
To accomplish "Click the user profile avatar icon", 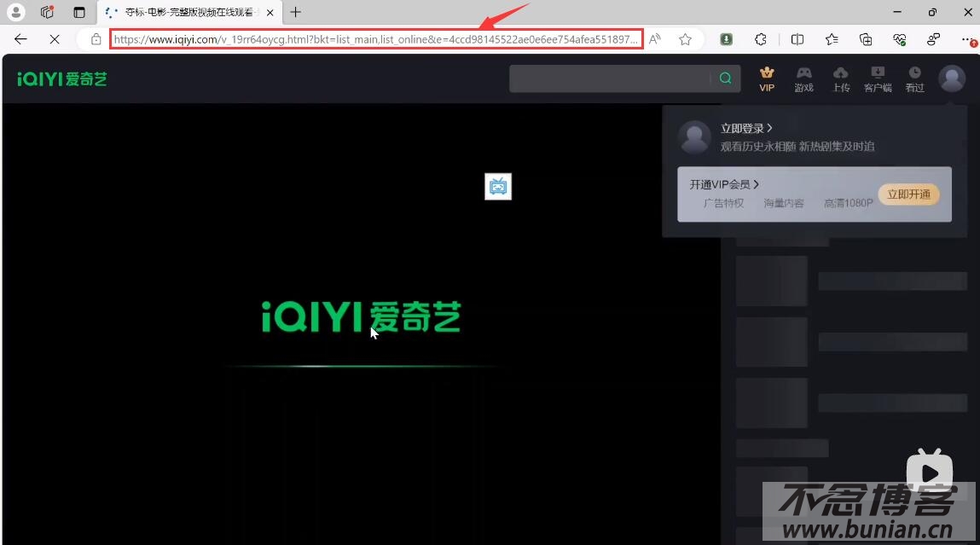I will (951, 78).
